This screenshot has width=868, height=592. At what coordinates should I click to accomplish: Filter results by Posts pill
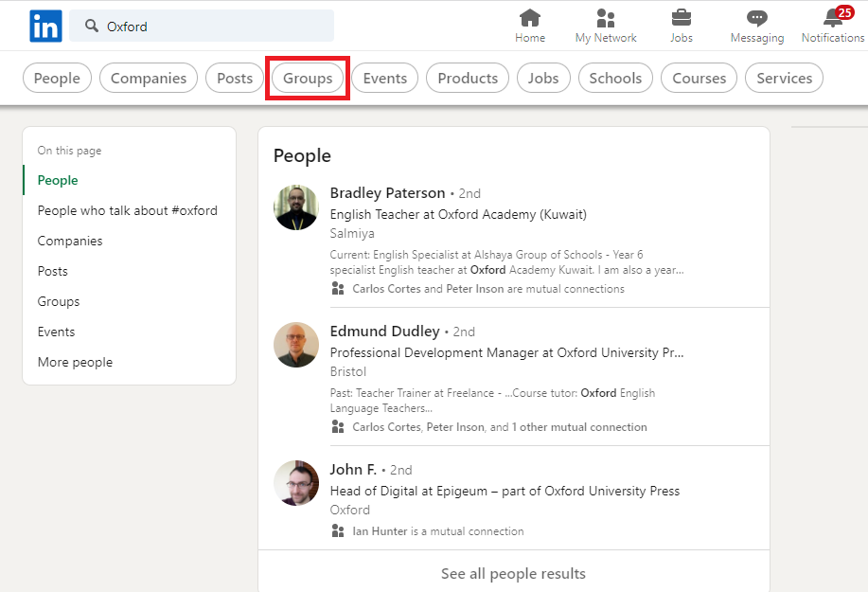(x=235, y=78)
